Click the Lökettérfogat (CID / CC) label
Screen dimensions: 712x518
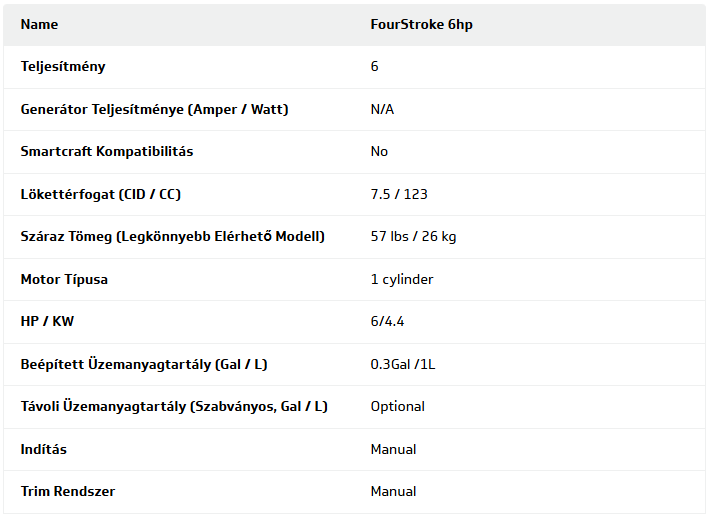point(100,194)
